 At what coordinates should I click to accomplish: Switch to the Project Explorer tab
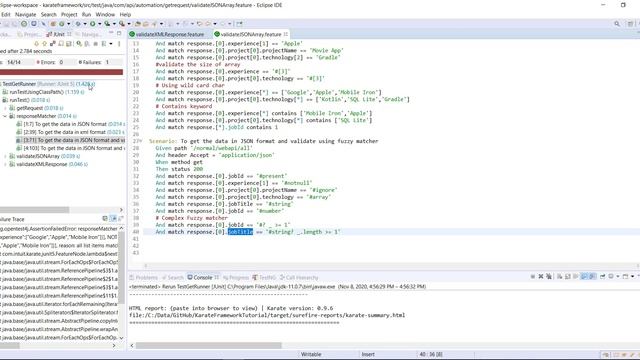click(29, 34)
